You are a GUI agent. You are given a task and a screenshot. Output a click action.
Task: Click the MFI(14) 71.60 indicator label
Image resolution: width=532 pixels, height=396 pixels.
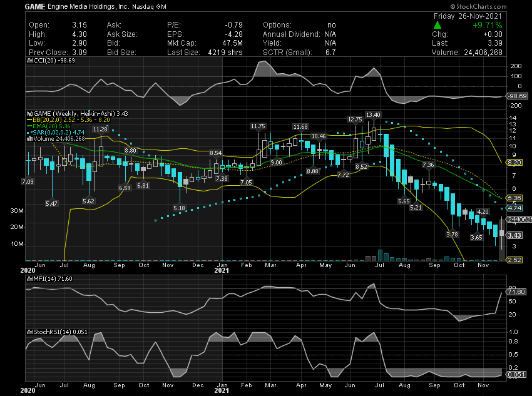coord(53,279)
